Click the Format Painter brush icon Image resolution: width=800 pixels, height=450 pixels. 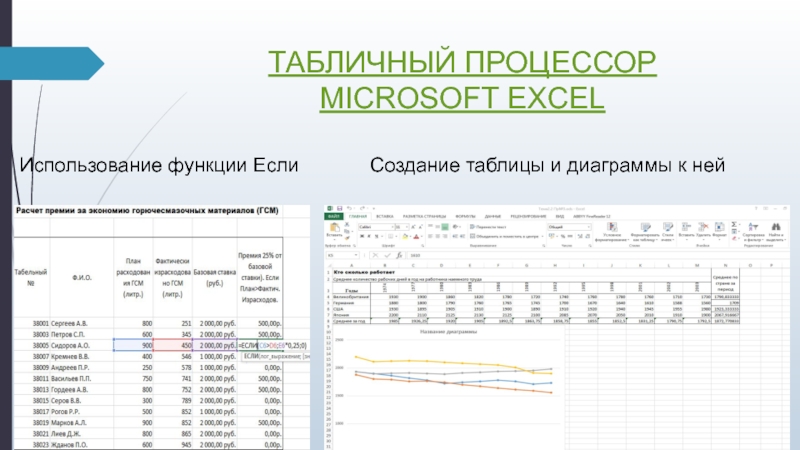coord(347,238)
